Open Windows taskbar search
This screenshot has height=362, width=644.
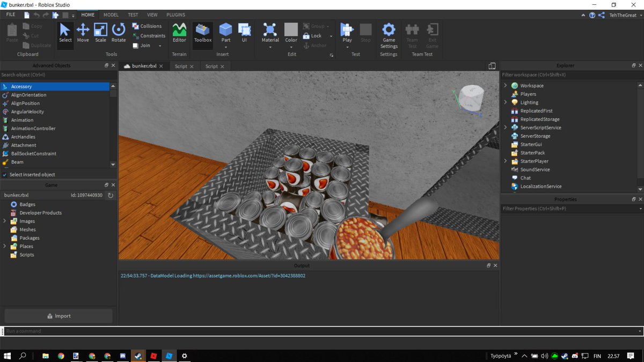click(x=23, y=356)
